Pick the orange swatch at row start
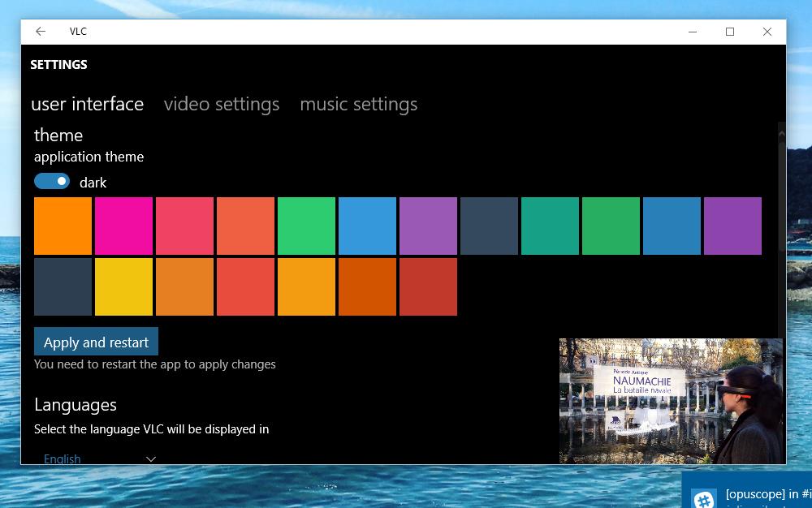This screenshot has width=812, height=508. click(x=63, y=226)
